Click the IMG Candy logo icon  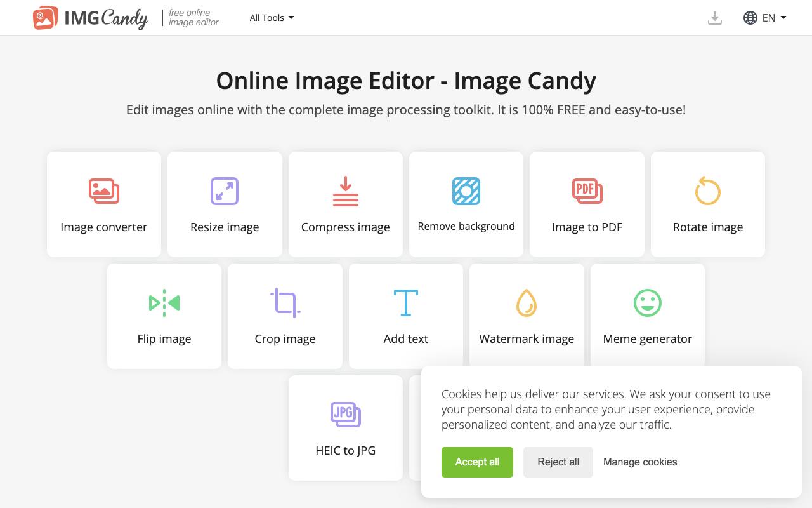click(46, 18)
